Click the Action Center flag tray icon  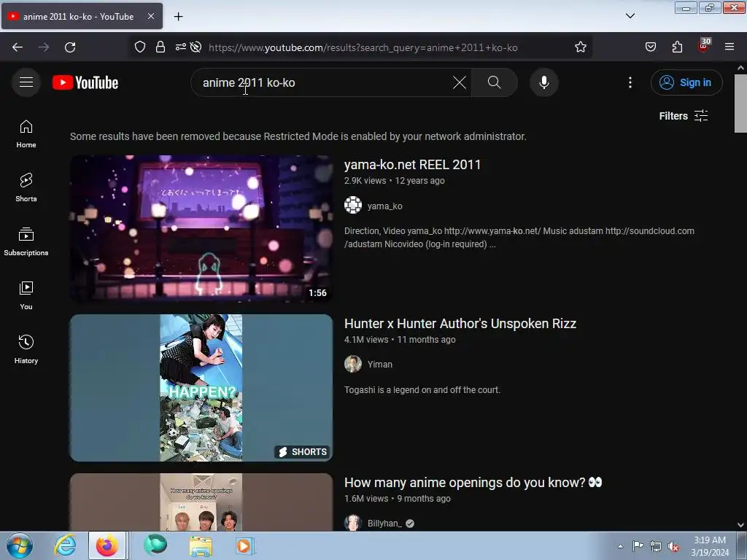[x=638, y=546]
